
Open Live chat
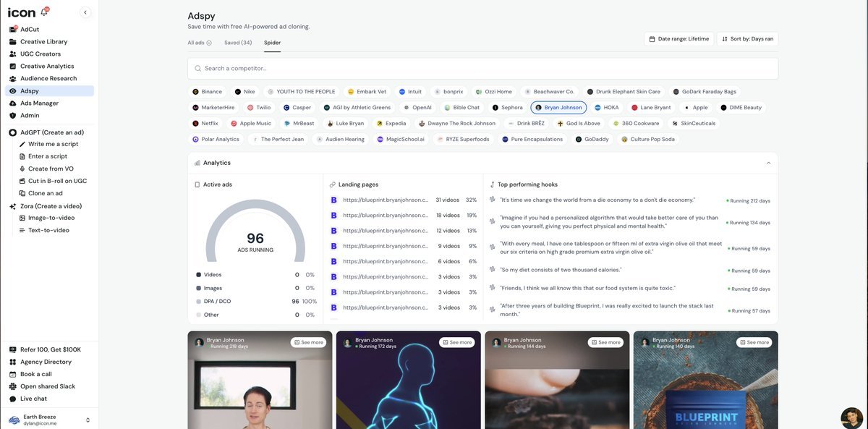pos(33,399)
